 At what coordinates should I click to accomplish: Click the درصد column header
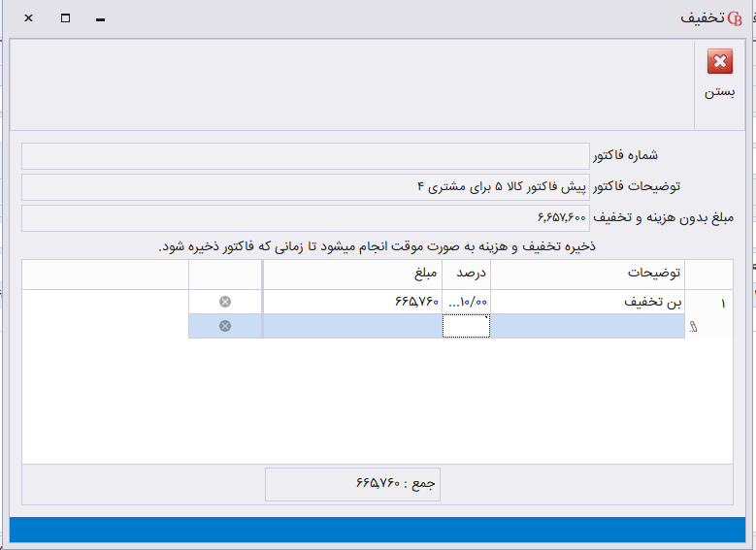click(467, 275)
